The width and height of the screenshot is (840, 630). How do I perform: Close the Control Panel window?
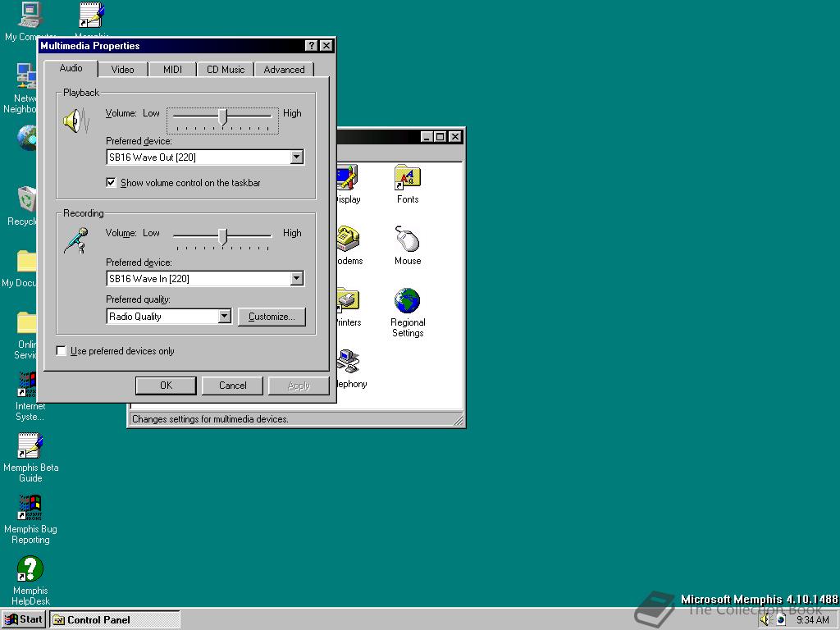(454, 137)
